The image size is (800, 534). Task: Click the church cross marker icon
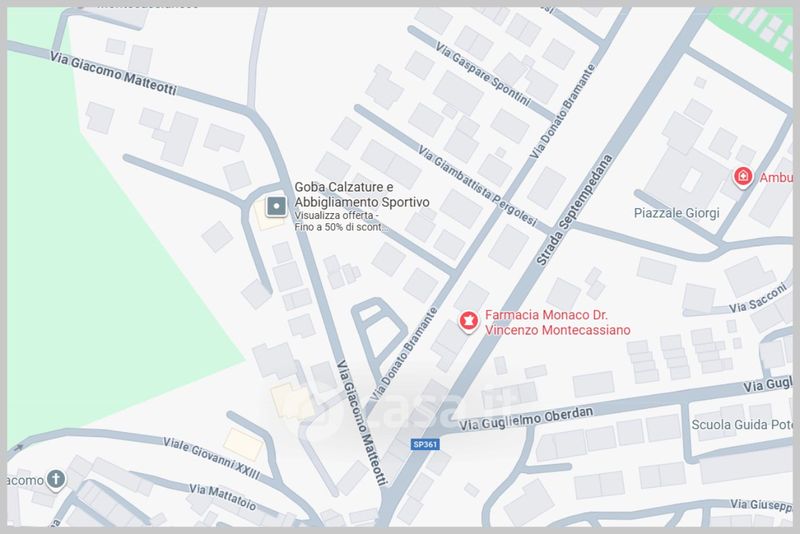click(56, 479)
